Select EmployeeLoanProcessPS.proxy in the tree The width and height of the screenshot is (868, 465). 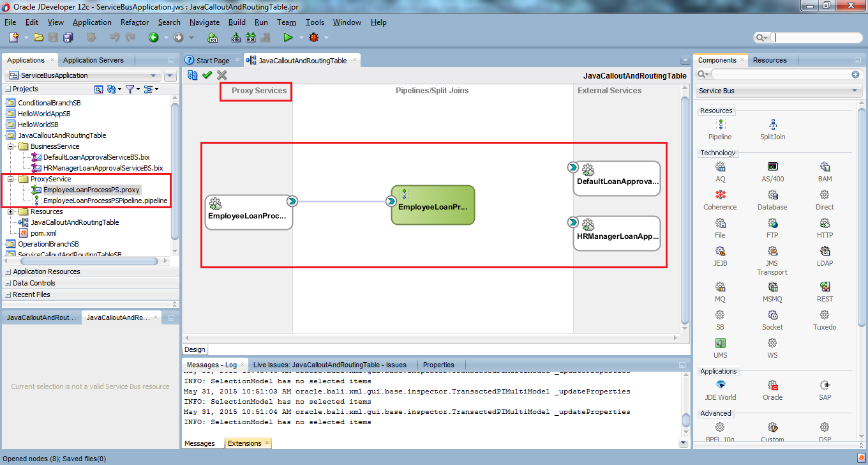tap(91, 190)
